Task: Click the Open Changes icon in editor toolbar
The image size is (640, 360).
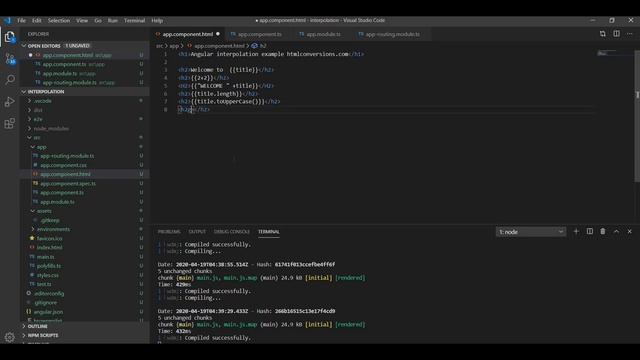Action: (602, 34)
